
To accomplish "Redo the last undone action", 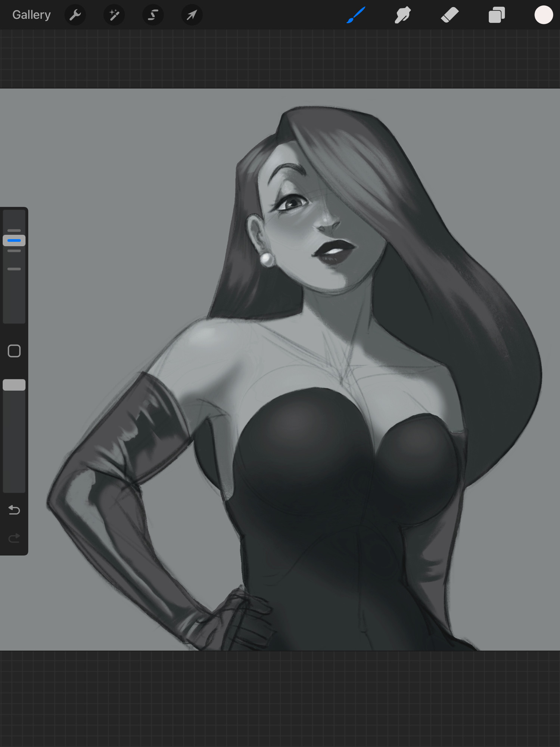I will [14, 538].
